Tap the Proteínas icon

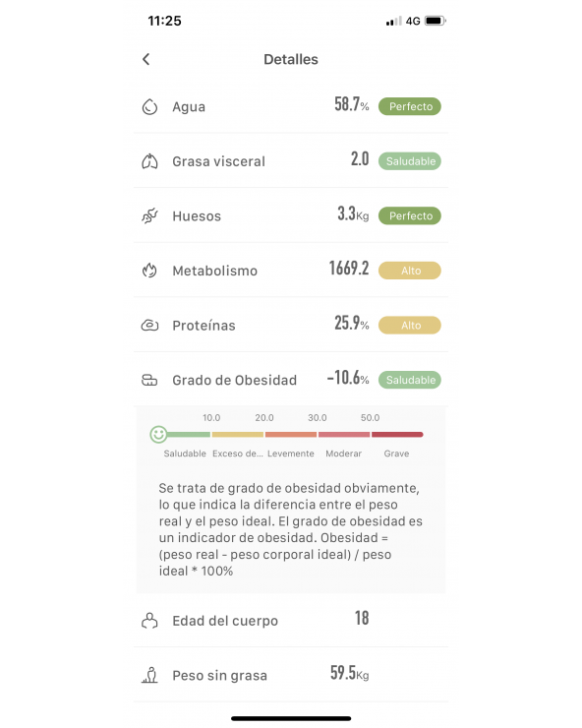tap(149, 326)
